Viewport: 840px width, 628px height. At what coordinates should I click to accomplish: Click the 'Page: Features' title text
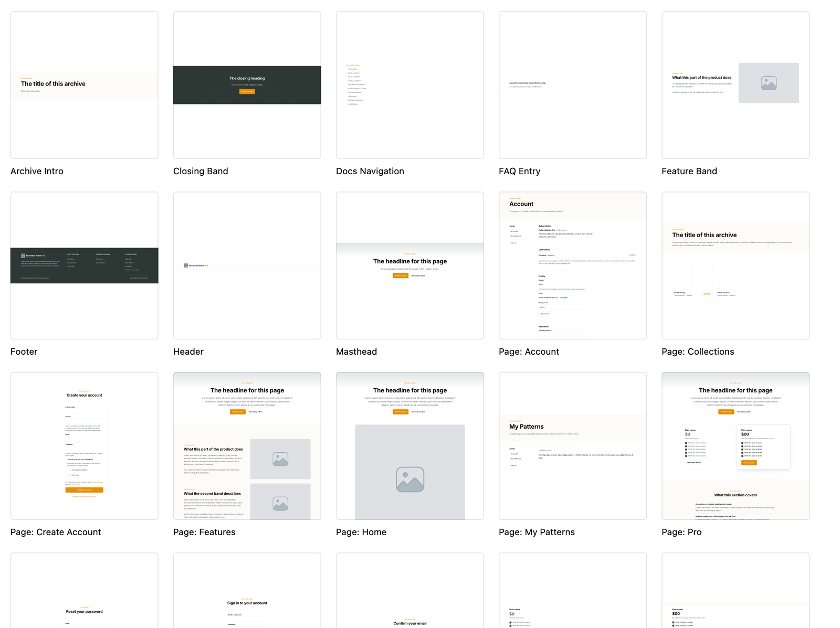point(204,532)
